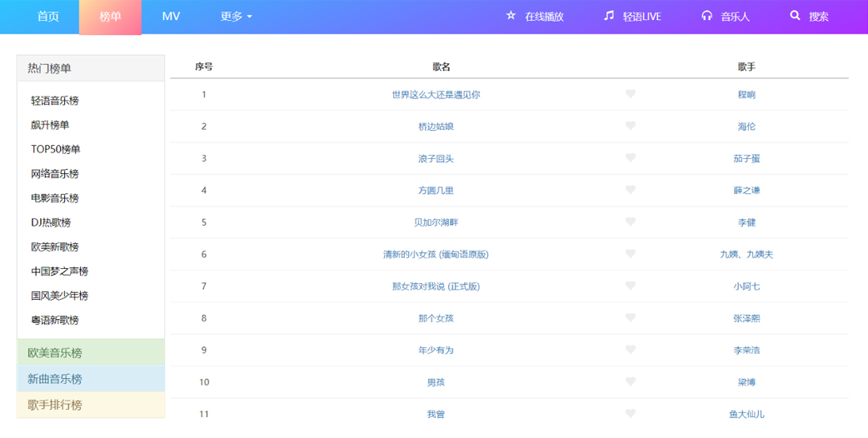Open song 我曾
Image resolution: width=868 pixels, height=438 pixels.
click(x=436, y=414)
